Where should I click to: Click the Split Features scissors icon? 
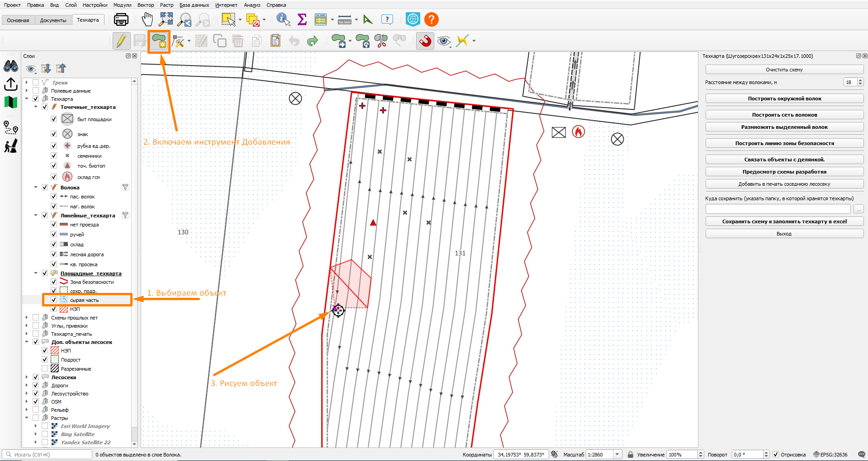click(381, 41)
